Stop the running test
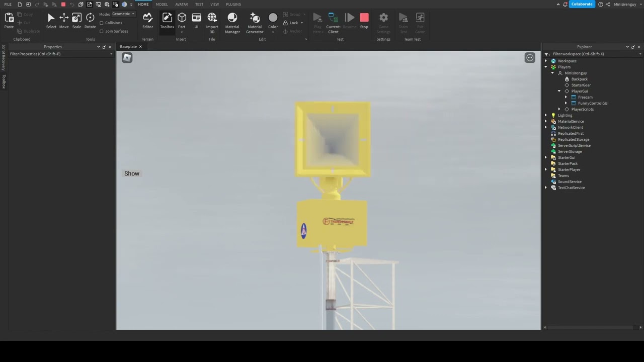644x362 pixels. (x=364, y=21)
